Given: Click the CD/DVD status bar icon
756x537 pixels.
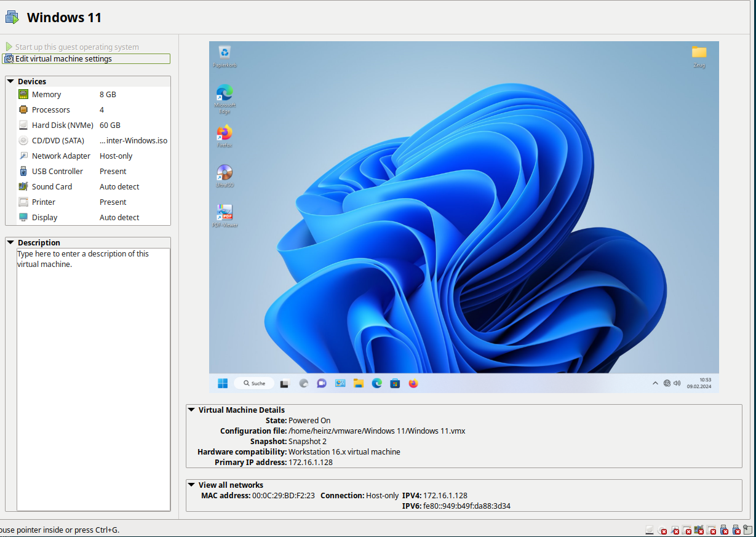Looking at the screenshot, I should click(662, 530).
